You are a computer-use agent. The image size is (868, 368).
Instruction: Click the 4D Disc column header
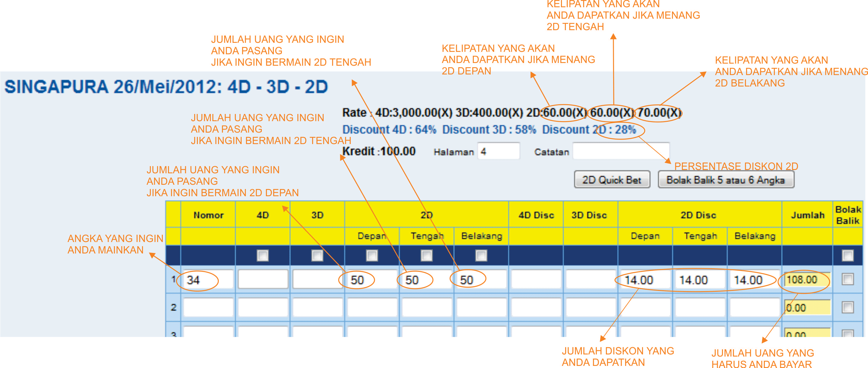click(536, 215)
